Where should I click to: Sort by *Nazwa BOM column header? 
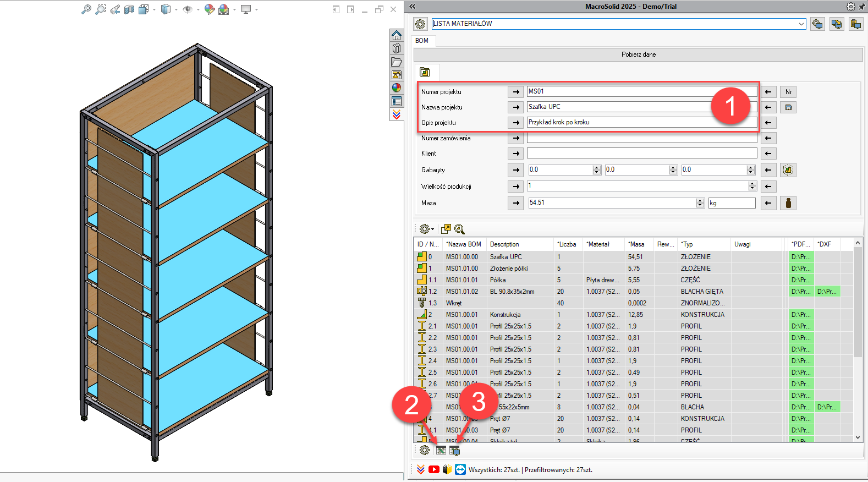(x=464, y=244)
